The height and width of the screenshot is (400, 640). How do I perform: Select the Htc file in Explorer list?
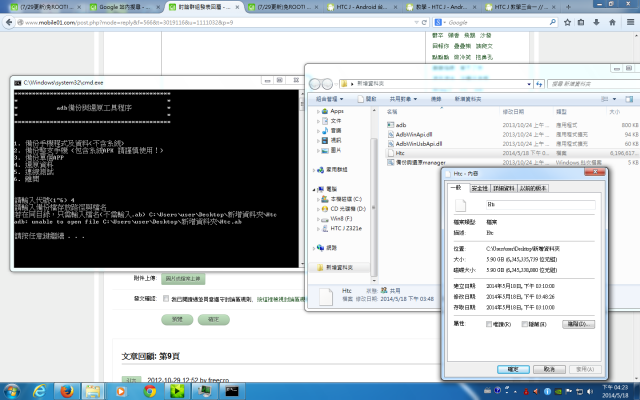pos(400,153)
